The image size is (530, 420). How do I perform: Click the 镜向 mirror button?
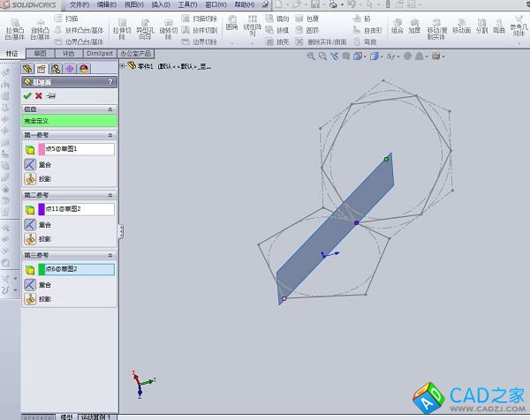[277, 18]
